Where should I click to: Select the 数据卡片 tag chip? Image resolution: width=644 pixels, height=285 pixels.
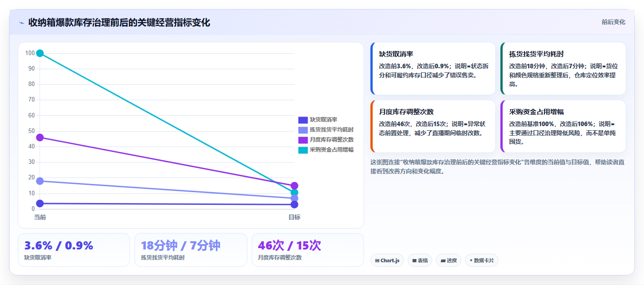(x=482, y=260)
